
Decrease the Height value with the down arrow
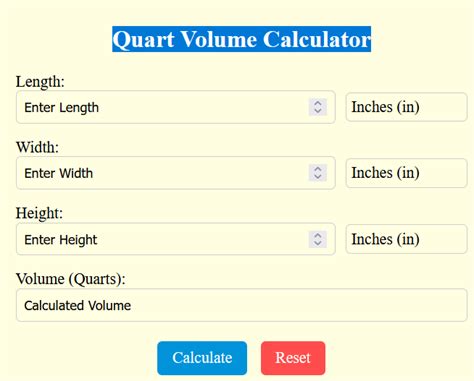click(318, 243)
